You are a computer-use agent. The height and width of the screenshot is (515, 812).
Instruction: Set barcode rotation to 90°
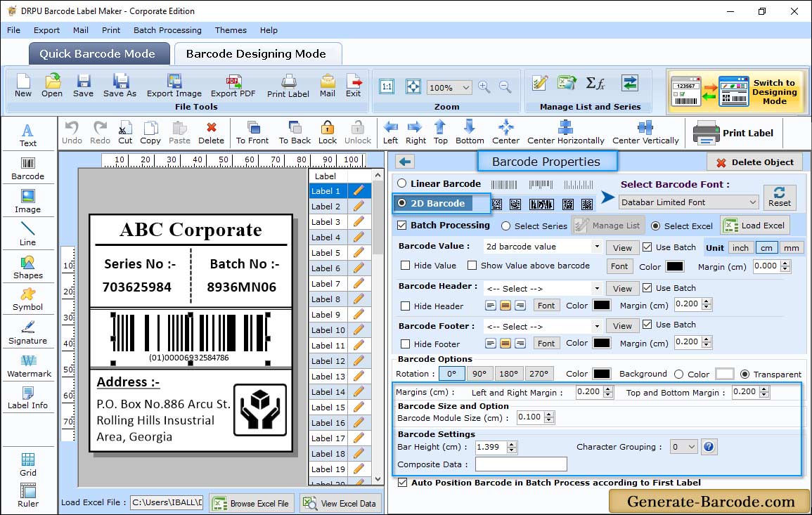point(479,374)
